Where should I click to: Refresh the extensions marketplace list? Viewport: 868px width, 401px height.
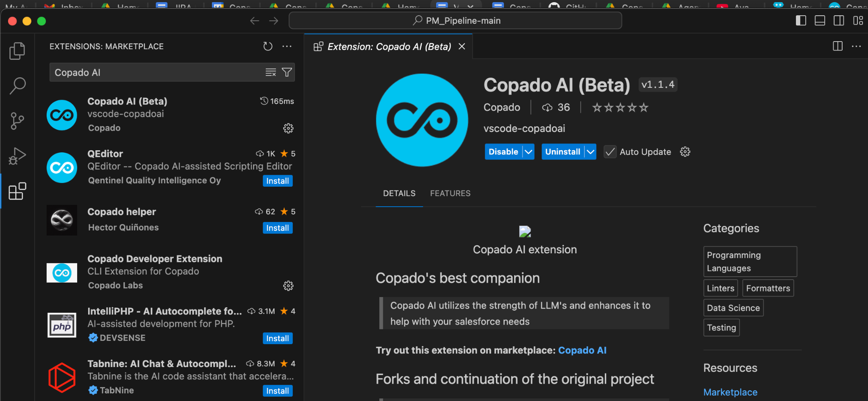(x=268, y=46)
